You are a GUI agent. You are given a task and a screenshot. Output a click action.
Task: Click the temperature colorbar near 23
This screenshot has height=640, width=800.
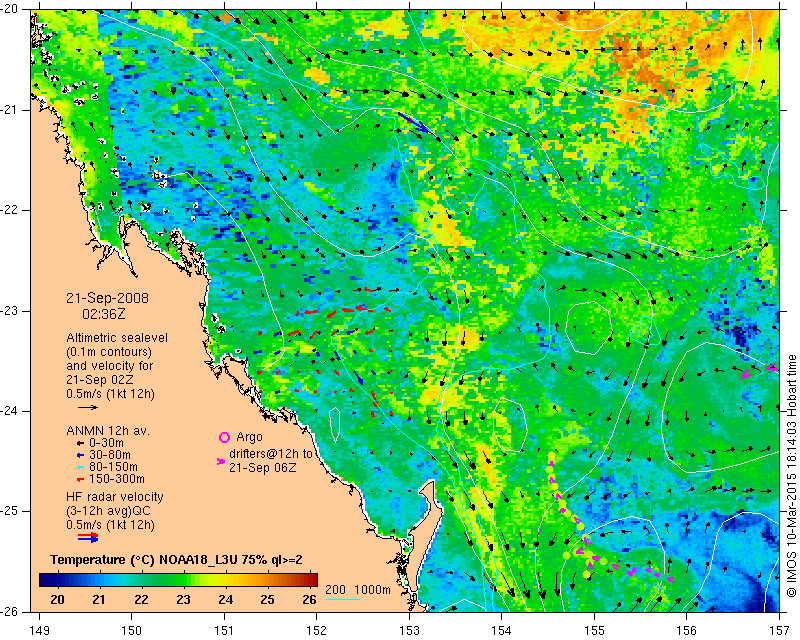[x=183, y=580]
